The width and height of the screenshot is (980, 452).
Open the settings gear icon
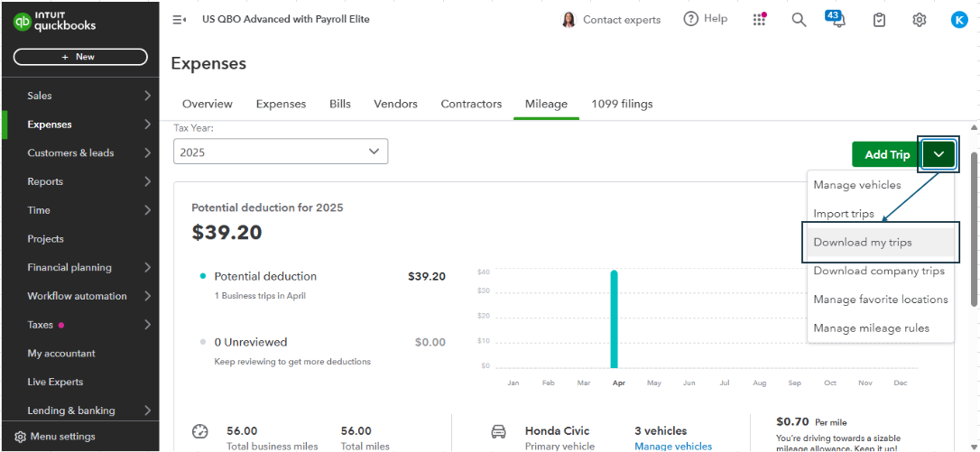point(919,19)
